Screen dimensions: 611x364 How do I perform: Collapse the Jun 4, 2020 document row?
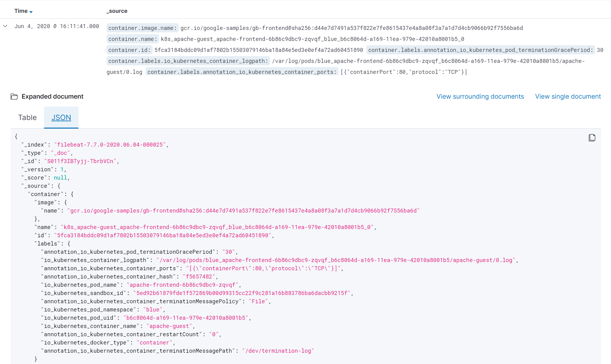pyautogui.click(x=5, y=26)
